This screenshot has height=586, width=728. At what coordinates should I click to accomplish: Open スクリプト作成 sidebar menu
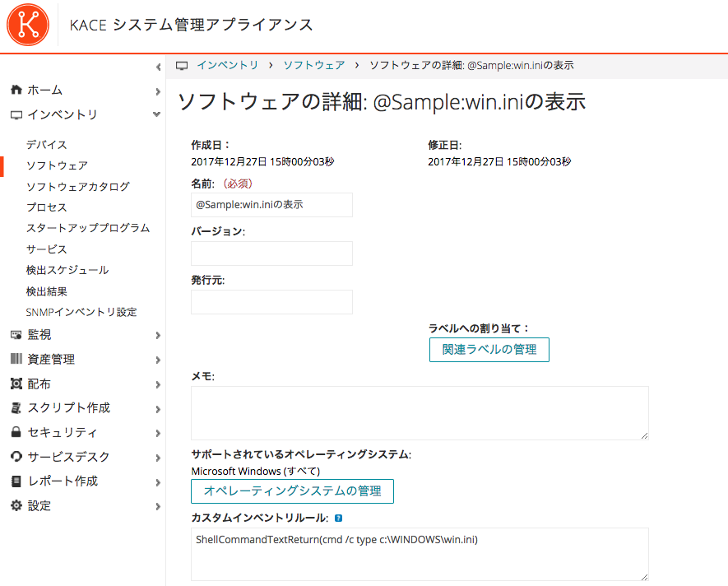pyautogui.click(x=69, y=407)
